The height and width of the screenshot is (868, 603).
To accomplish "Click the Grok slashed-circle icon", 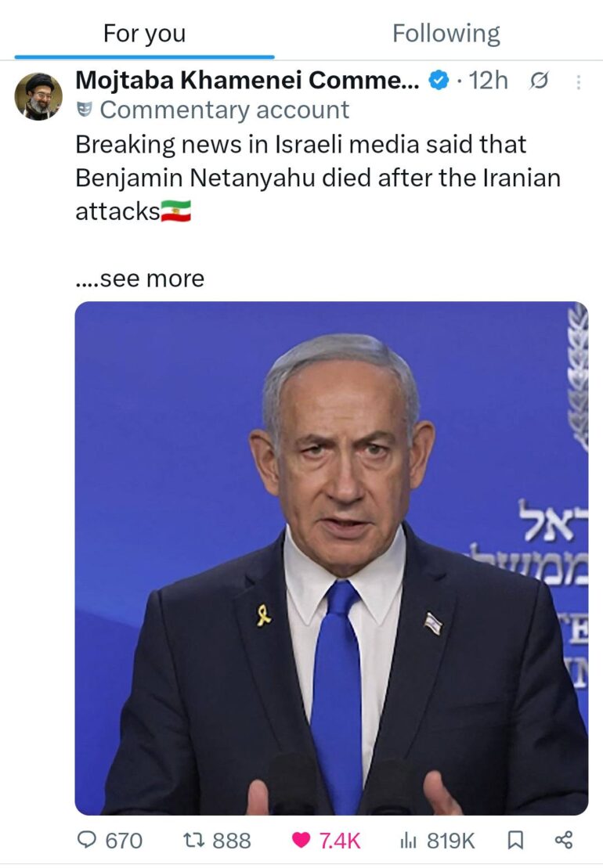I will pyautogui.click(x=539, y=81).
